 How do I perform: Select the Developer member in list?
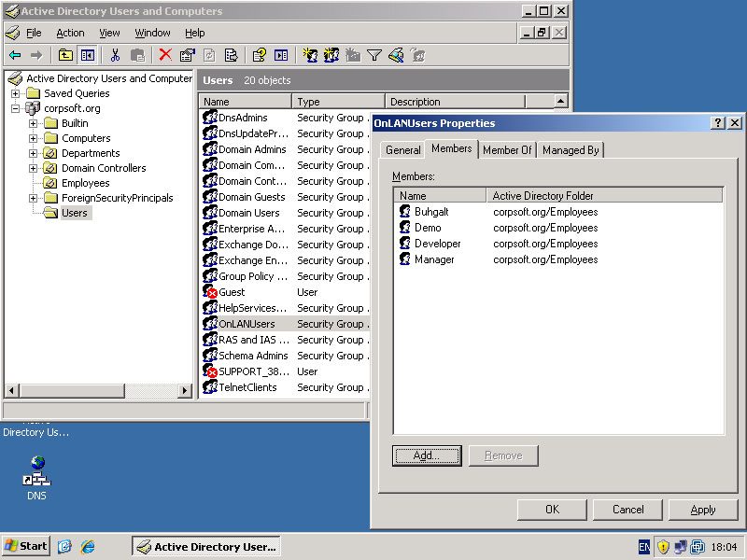tap(437, 244)
